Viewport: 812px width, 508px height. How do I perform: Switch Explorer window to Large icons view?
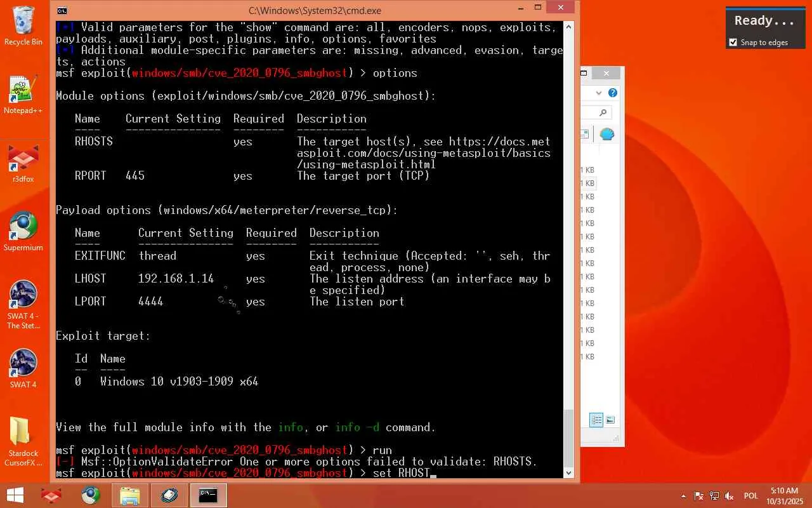pos(610,420)
